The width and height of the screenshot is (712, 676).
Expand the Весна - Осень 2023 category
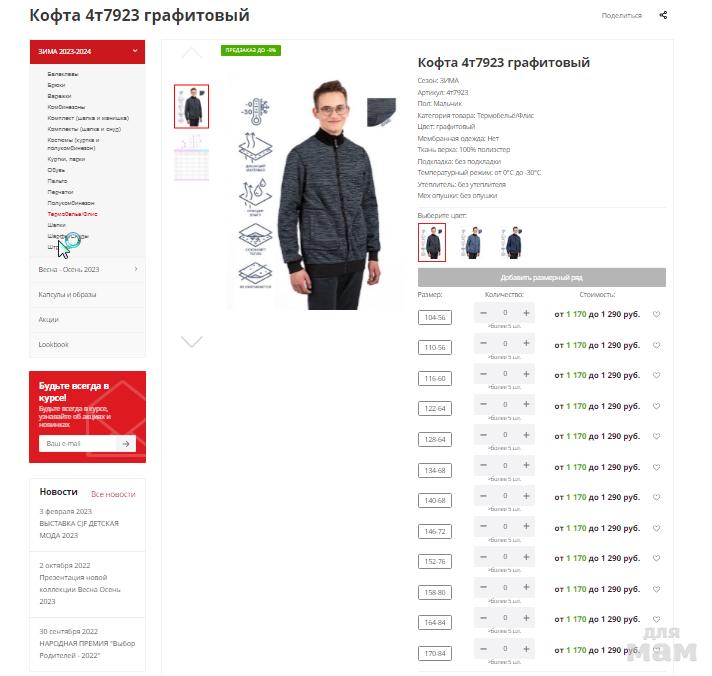point(88,269)
